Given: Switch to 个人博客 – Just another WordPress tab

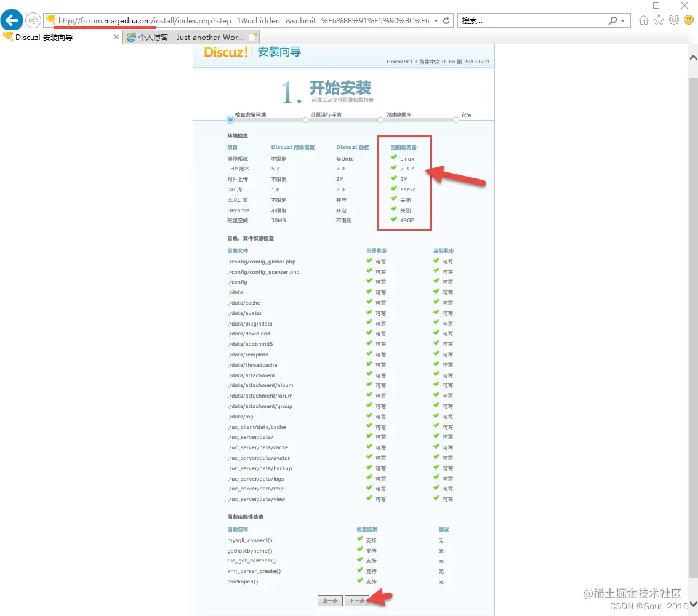Looking at the screenshot, I should [185, 38].
